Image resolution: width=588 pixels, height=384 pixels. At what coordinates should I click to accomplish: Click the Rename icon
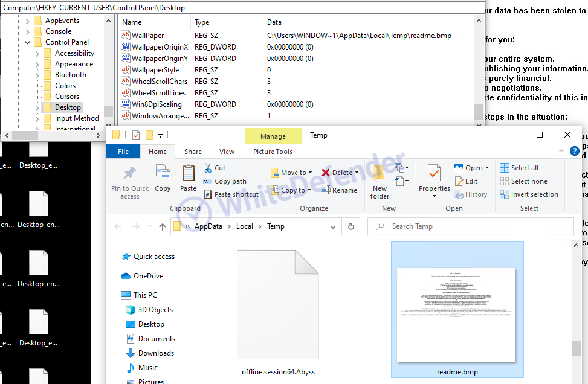325,190
